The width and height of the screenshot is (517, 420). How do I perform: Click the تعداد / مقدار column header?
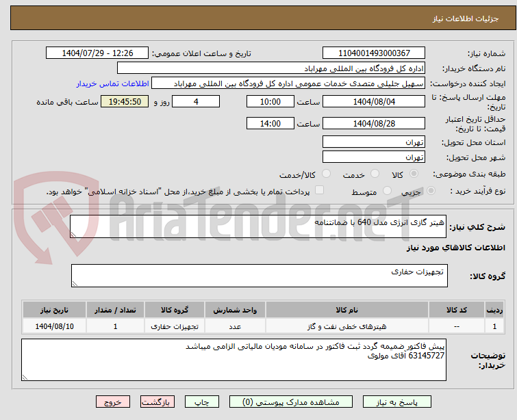(115, 310)
